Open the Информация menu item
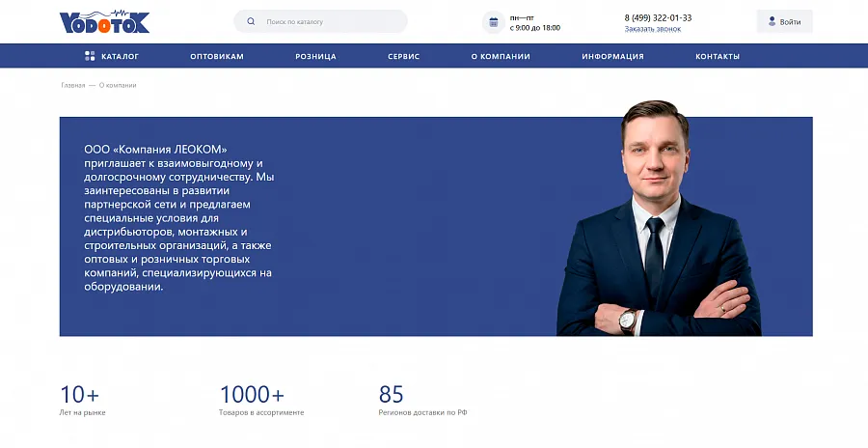The width and height of the screenshot is (868, 448). pyautogui.click(x=612, y=56)
